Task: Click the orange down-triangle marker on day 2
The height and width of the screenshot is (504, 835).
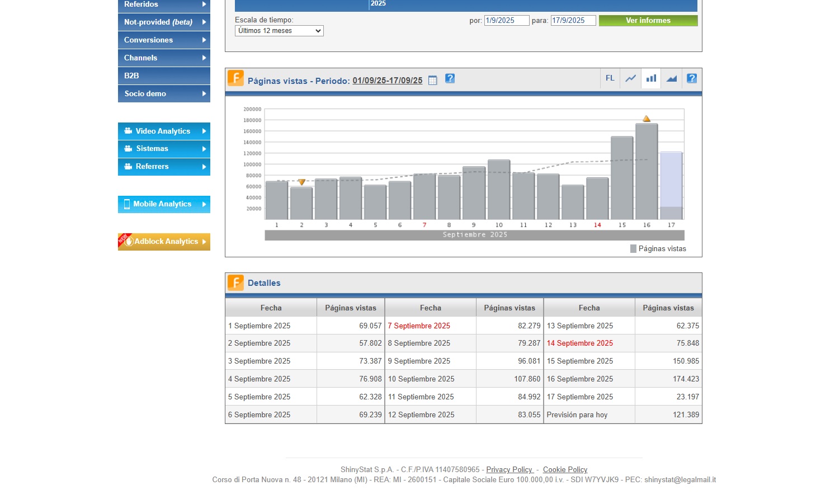Action: (301, 182)
